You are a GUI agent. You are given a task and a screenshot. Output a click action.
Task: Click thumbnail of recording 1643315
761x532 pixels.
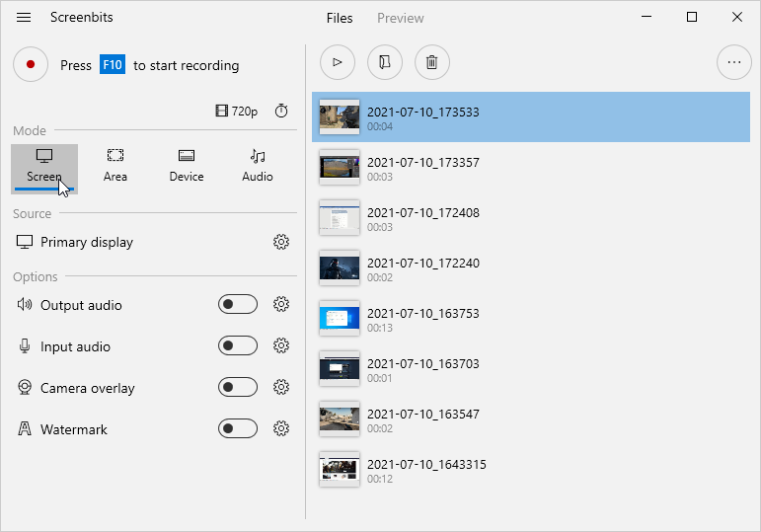(x=340, y=470)
